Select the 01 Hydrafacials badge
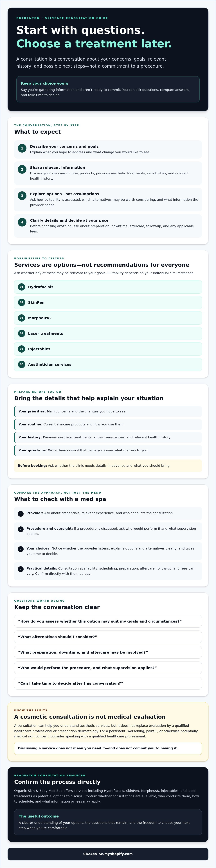 (22, 287)
